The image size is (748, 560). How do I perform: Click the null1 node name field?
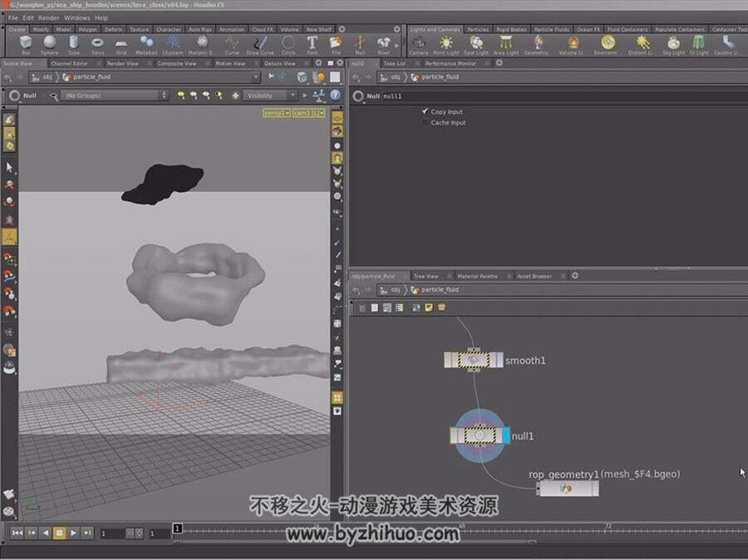pos(563,96)
